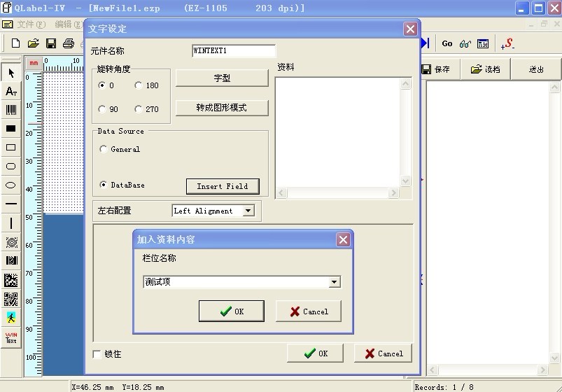Click the Insert Field button
Viewport: 562px width, 392px height.
[223, 186]
